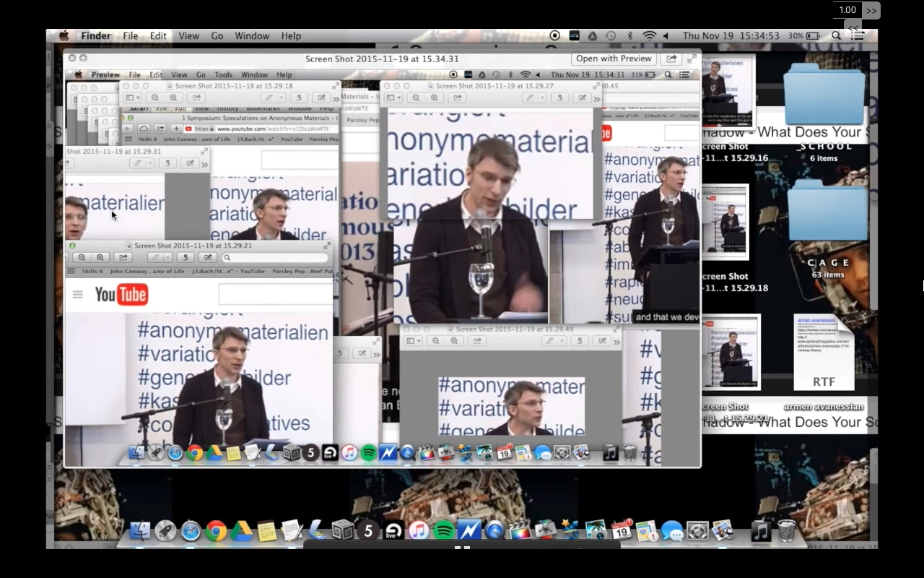The height and width of the screenshot is (578, 924).
Task: Open Tools menu in previewed Preview menu bar
Action: [224, 74]
